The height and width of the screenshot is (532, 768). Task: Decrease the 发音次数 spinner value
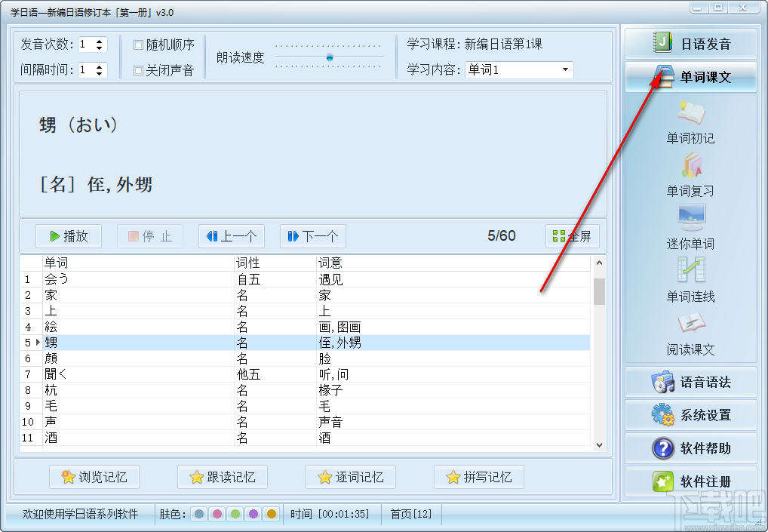pos(100,48)
